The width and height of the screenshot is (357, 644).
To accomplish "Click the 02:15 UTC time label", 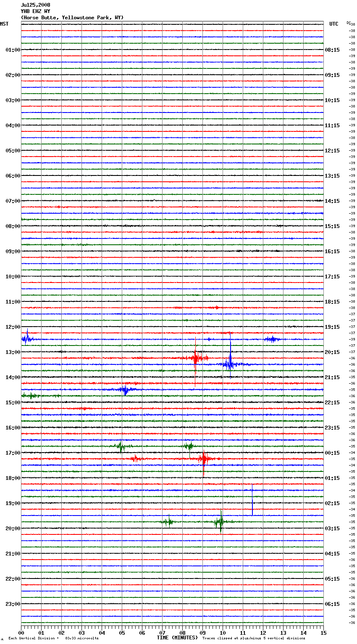I will (x=332, y=503).
